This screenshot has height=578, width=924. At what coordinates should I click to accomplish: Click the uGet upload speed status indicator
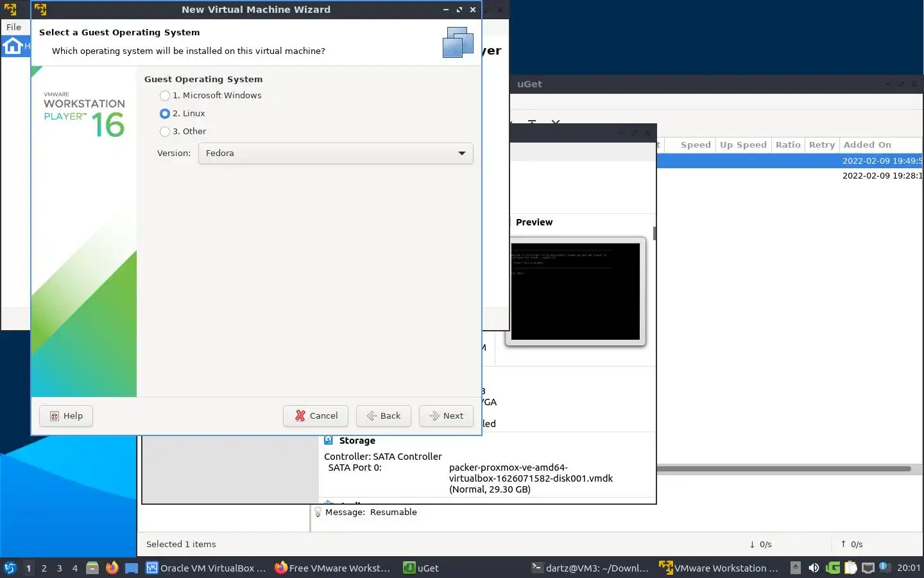click(x=851, y=545)
